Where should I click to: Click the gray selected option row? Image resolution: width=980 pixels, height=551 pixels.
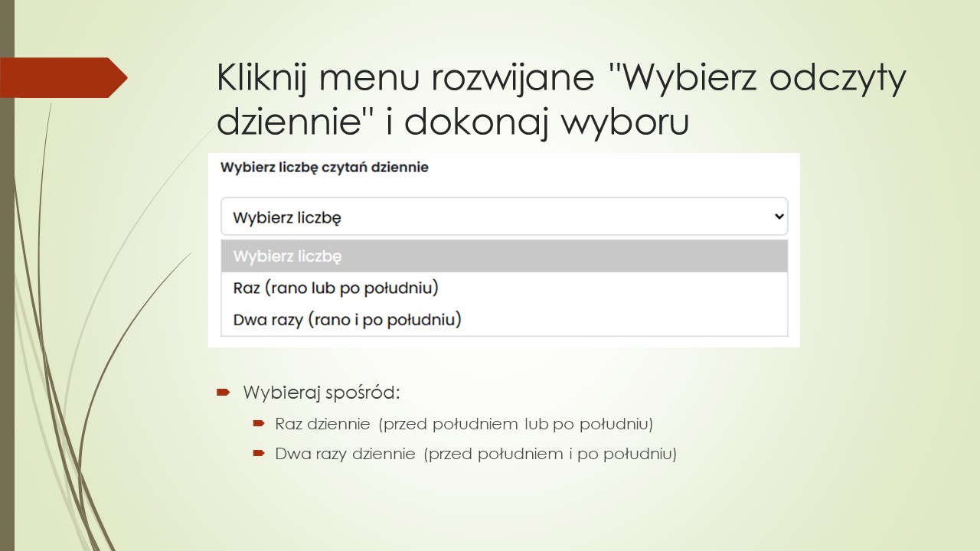(x=504, y=256)
